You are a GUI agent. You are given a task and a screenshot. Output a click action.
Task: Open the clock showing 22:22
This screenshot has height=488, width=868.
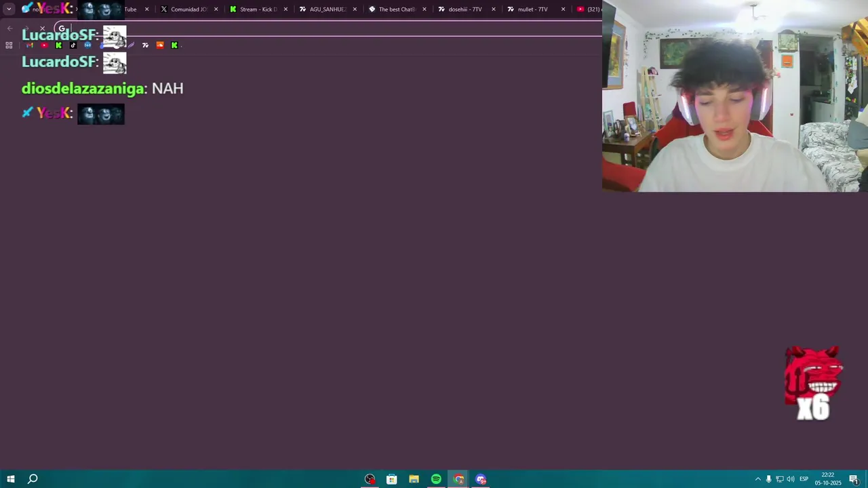pos(828,479)
